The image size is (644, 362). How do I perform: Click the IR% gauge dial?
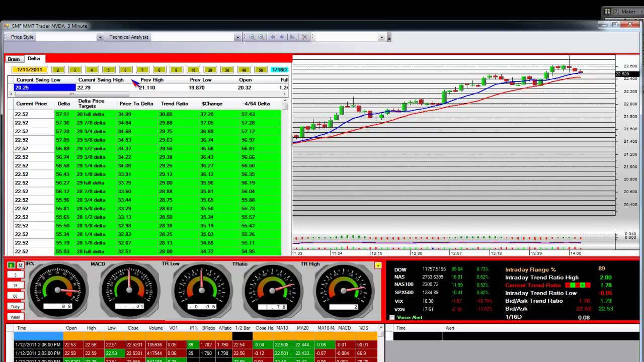click(x=58, y=289)
